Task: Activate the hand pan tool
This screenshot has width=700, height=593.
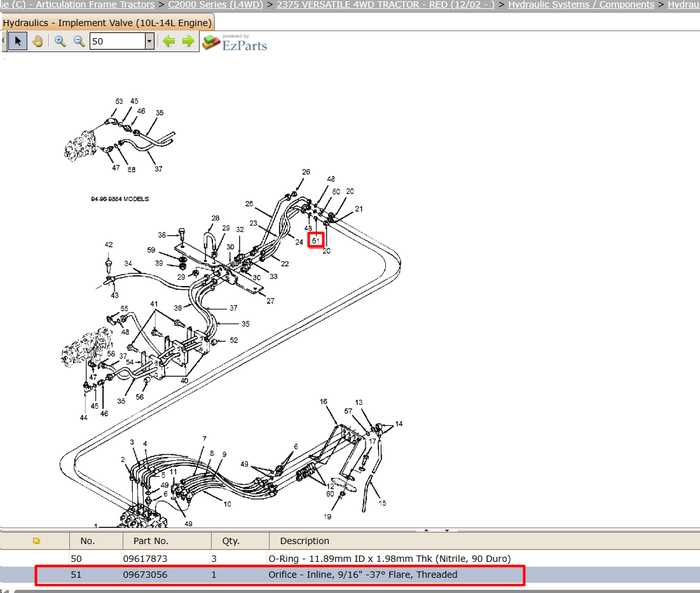Action: coord(38,41)
